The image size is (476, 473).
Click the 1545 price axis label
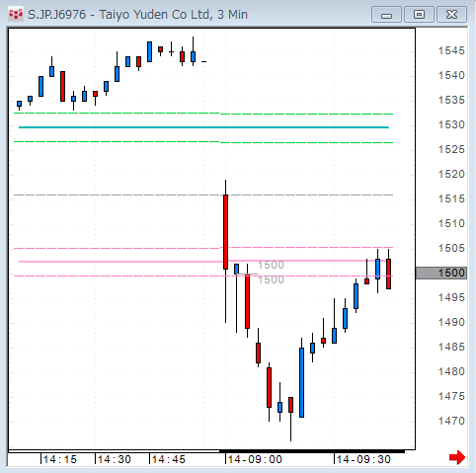[x=451, y=50]
